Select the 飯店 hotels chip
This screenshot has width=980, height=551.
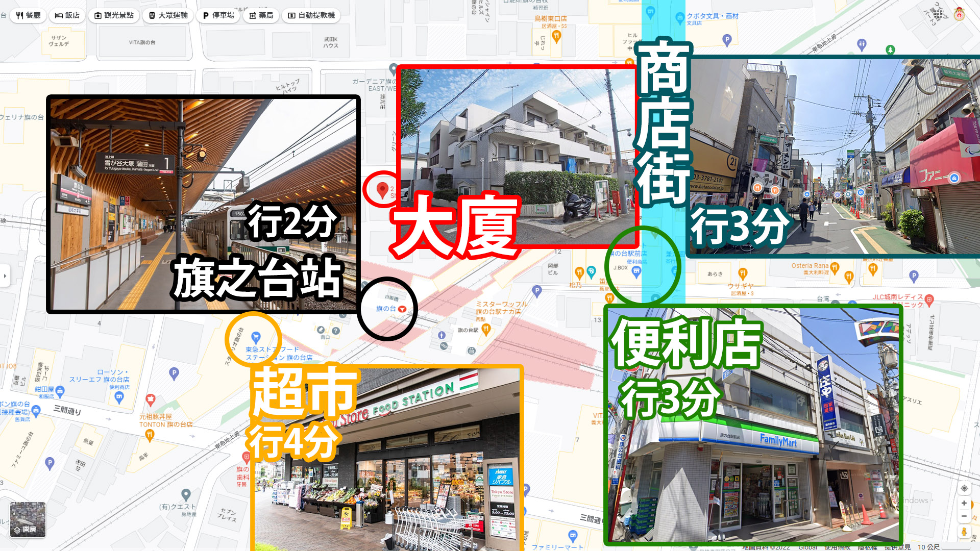click(x=67, y=15)
